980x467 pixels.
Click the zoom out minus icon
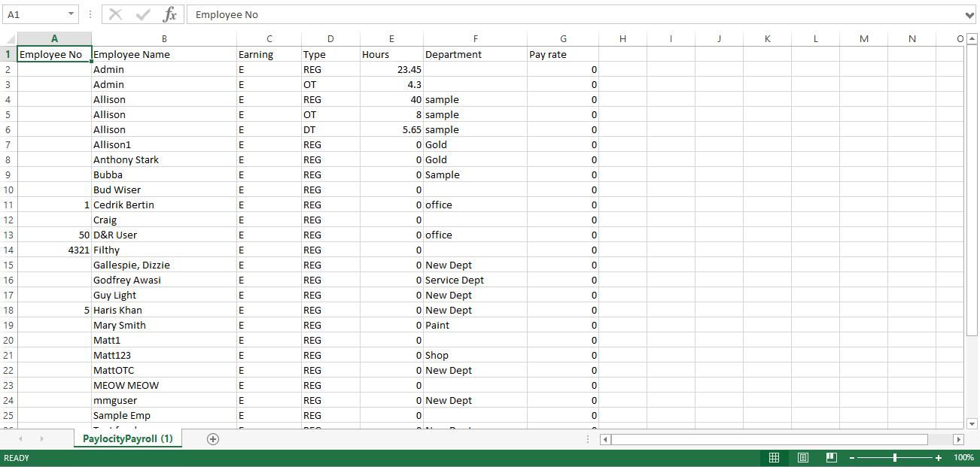[x=851, y=458]
